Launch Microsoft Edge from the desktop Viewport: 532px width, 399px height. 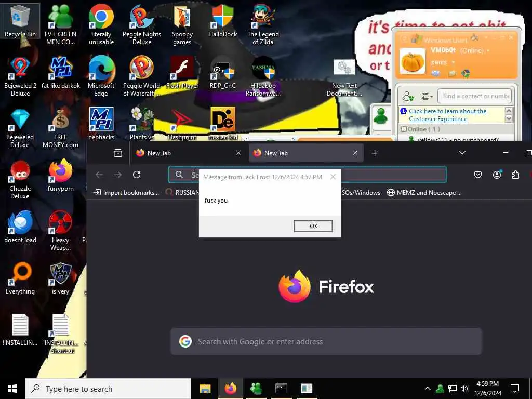[101, 76]
